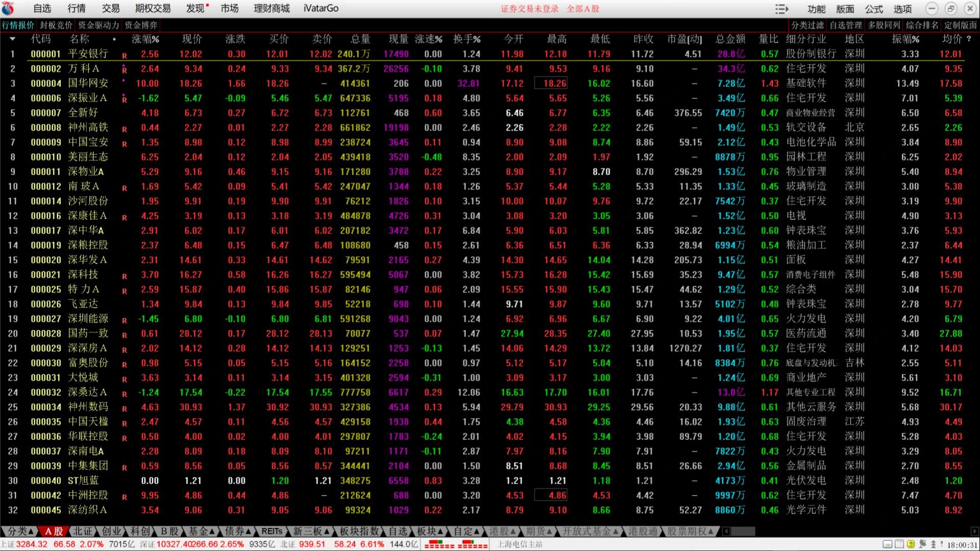Click the 多股同列 button
The image size is (980, 551).
(x=884, y=25)
